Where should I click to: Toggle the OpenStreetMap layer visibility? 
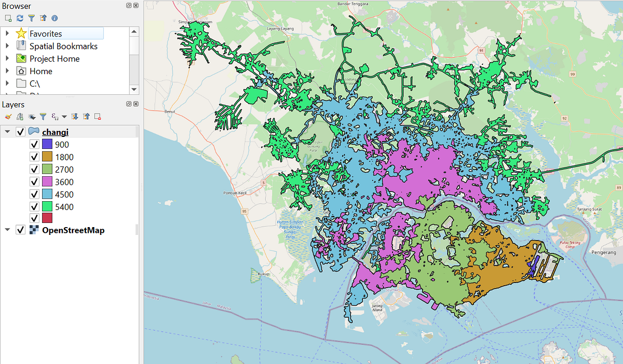(x=21, y=230)
